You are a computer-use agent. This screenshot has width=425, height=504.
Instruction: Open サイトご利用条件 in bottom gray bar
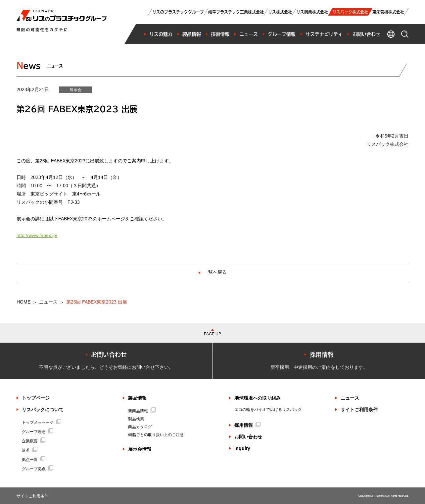pos(32,496)
